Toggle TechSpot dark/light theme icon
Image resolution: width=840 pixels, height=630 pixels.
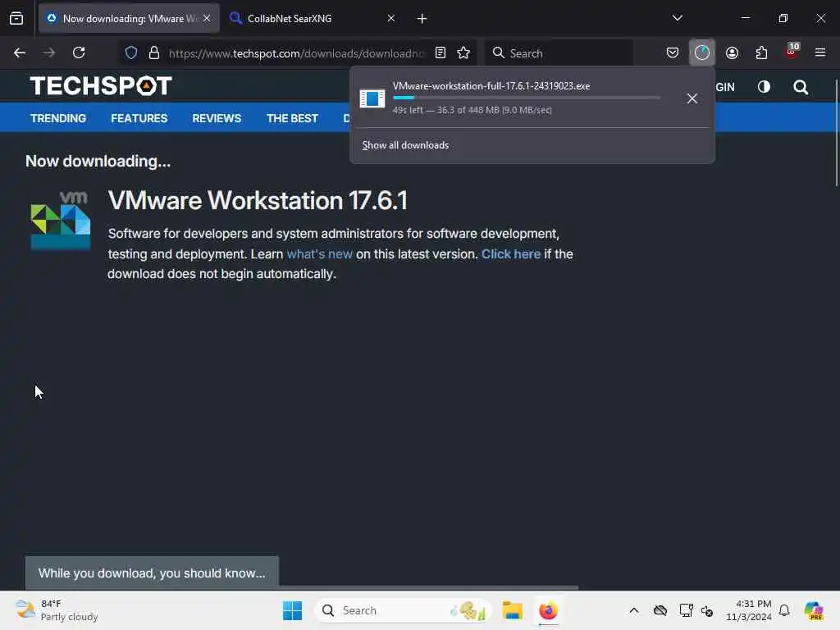[x=764, y=87]
